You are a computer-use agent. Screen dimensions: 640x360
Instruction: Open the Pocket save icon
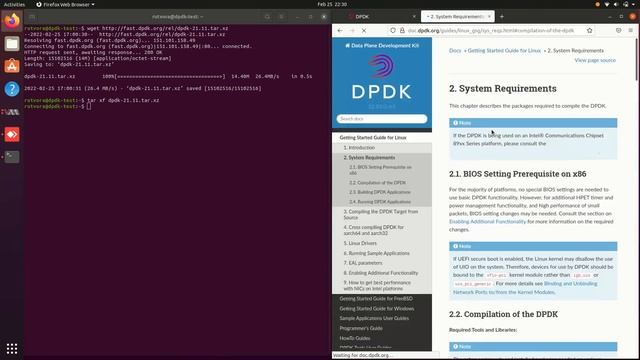618,31
